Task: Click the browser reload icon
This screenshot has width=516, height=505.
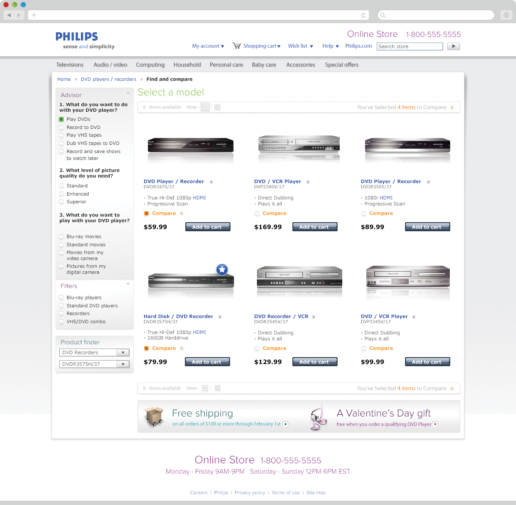Action: pos(363,15)
